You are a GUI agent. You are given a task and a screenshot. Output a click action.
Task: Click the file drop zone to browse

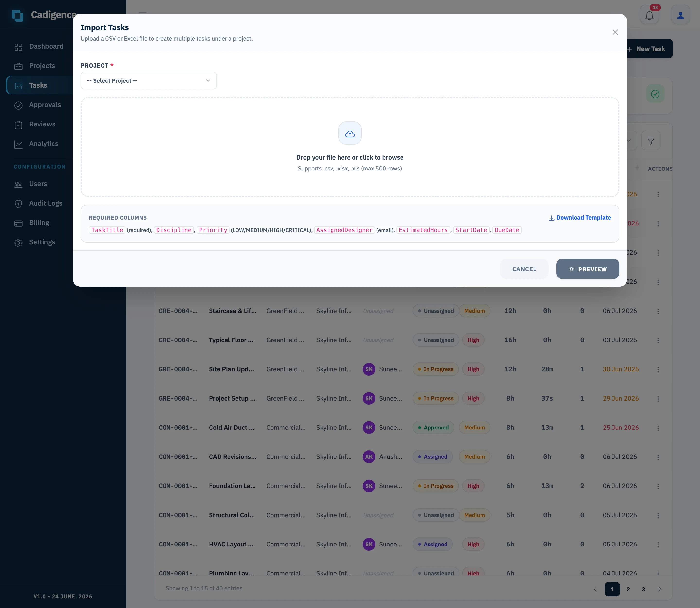point(350,147)
